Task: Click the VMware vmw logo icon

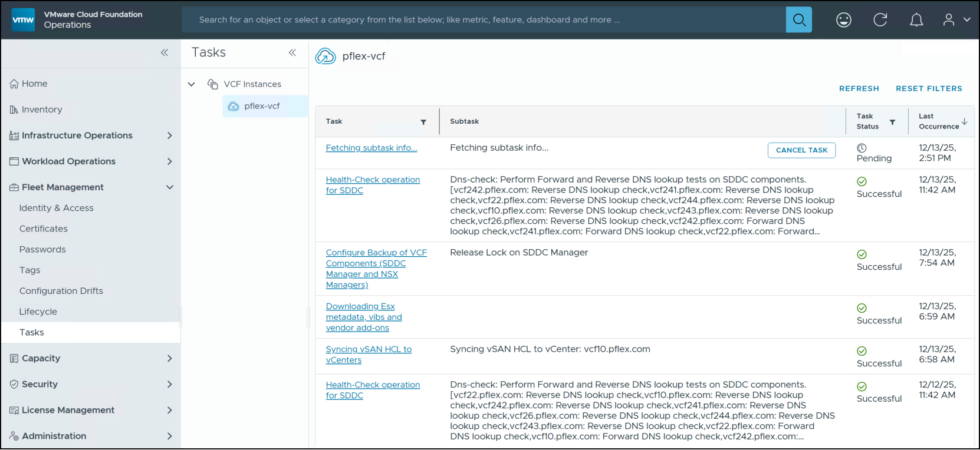Action: (23, 19)
